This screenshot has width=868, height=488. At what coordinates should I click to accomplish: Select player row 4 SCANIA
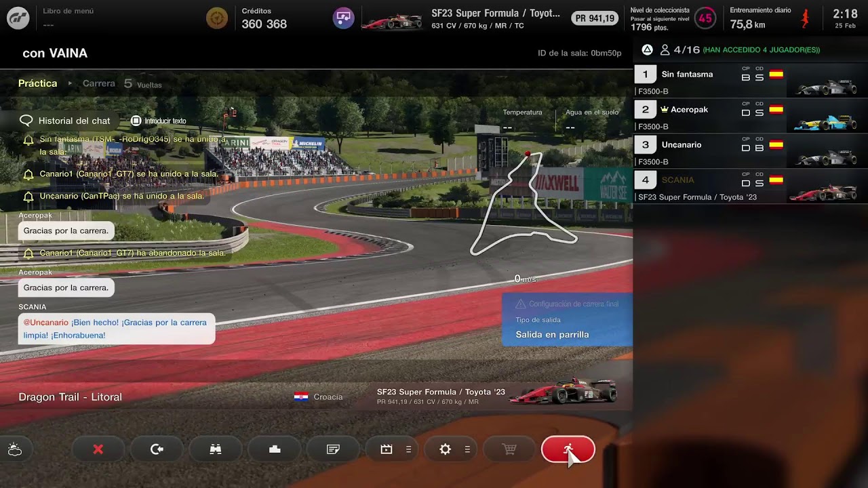click(751, 186)
